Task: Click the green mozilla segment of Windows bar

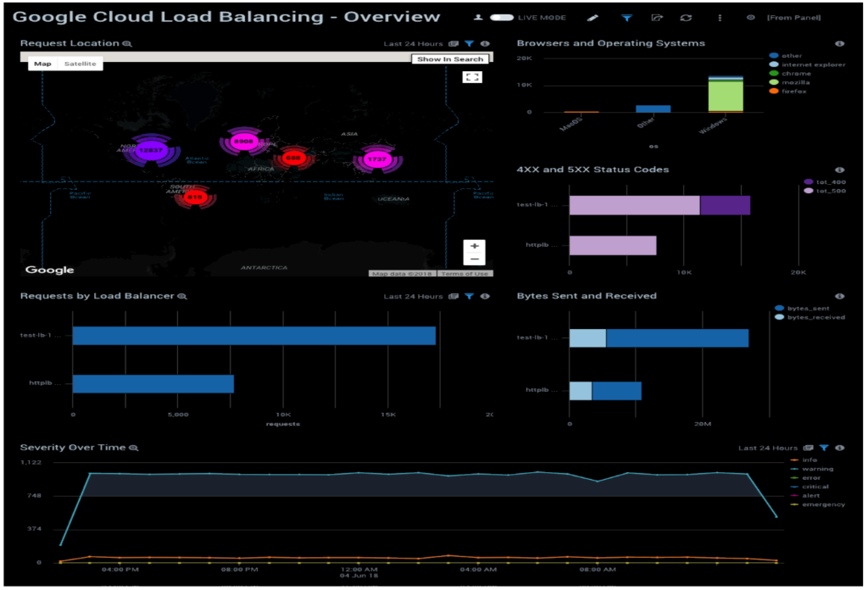Action: tap(726, 97)
